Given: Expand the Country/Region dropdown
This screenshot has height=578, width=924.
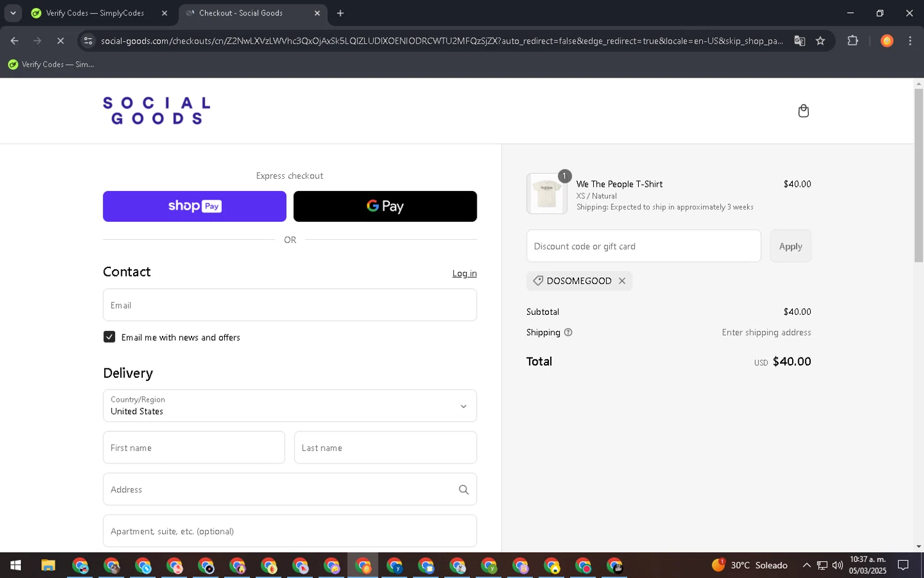Looking at the screenshot, I should (290, 405).
